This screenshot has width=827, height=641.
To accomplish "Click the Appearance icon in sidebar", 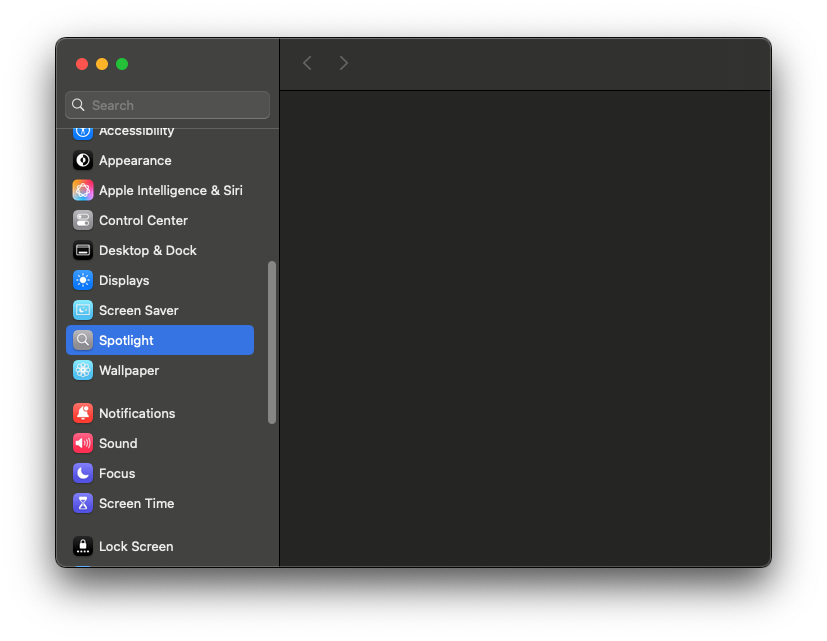I will [83, 160].
